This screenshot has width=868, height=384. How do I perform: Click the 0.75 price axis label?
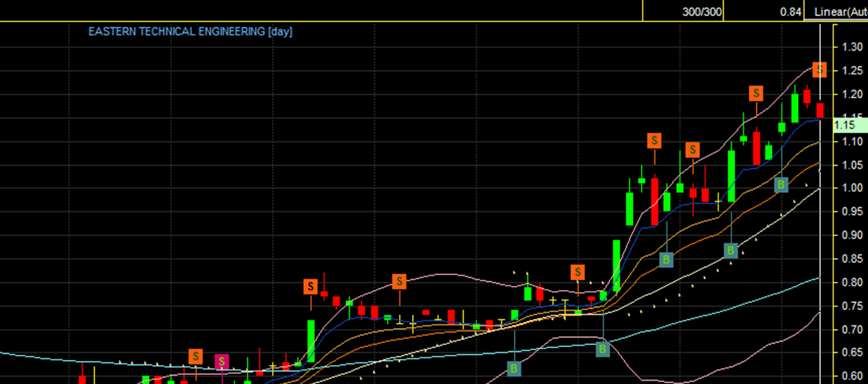pyautogui.click(x=852, y=306)
